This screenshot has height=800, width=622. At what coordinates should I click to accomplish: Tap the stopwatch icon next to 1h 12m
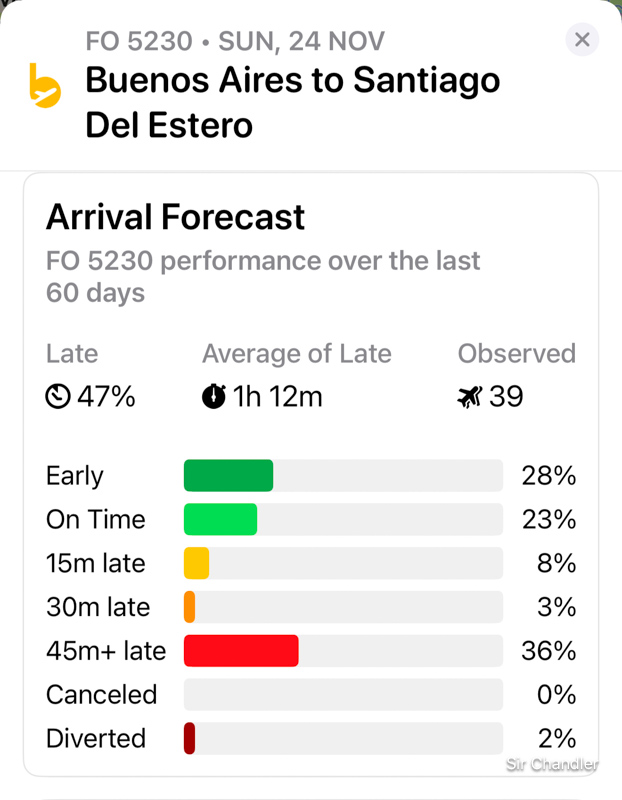(x=214, y=397)
